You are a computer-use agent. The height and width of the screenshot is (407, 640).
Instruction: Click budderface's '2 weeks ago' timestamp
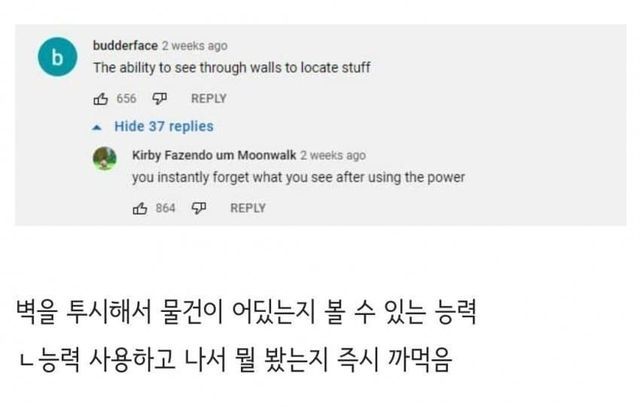point(194,46)
